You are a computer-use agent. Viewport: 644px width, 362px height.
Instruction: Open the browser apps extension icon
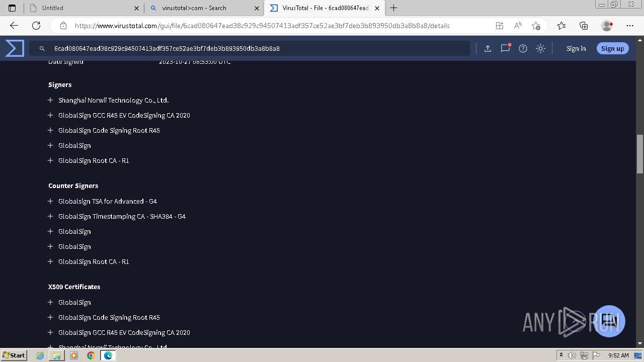[499, 26]
